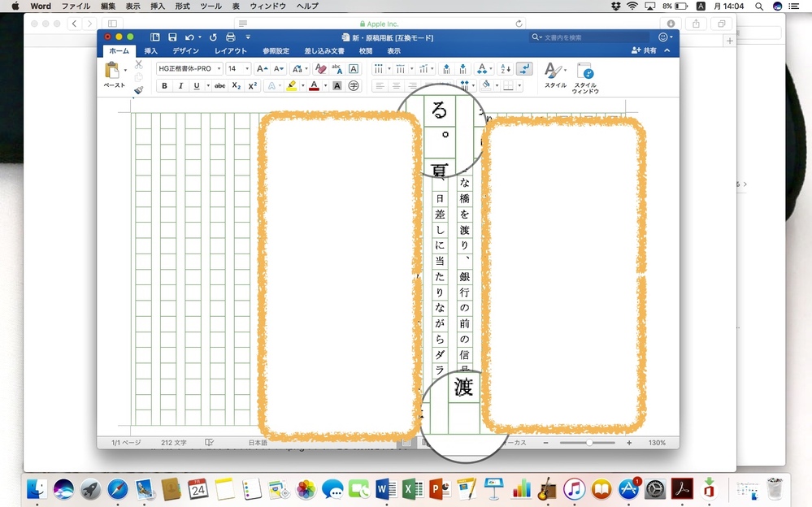This screenshot has height=507, width=812.
Task: Click the Cut scissors icon
Action: (138, 64)
